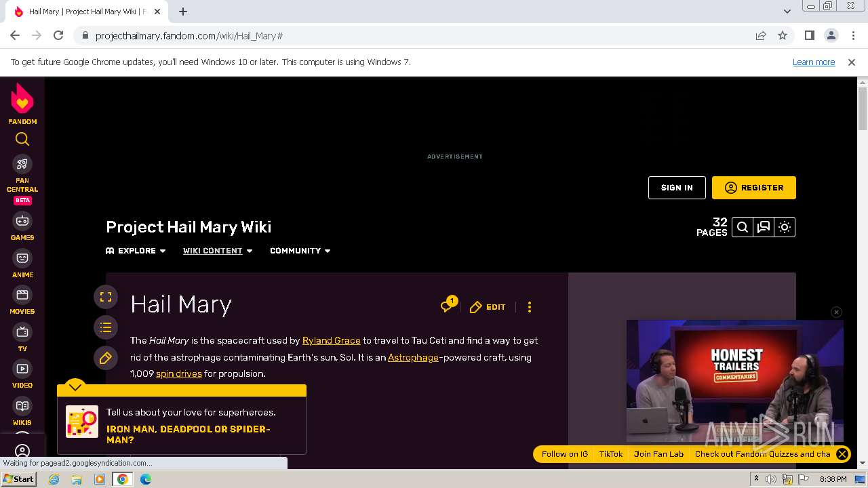
Task: Dismiss Chrome update notification bar
Action: click(x=852, y=62)
